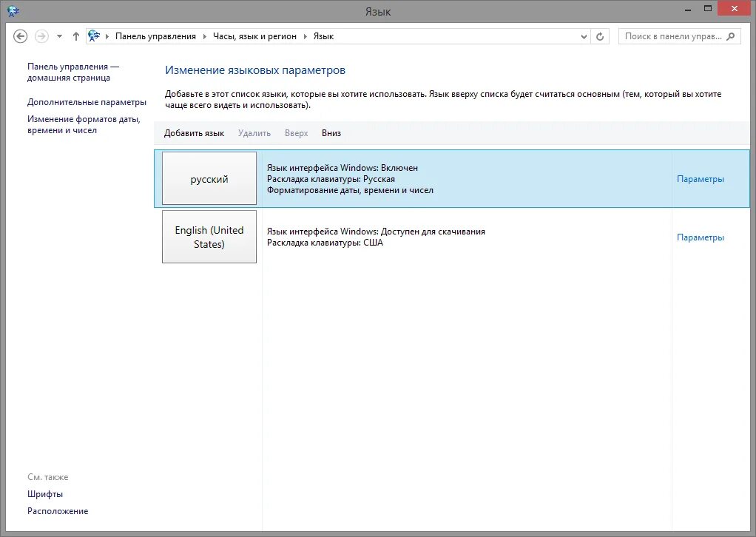Image resolution: width=756 pixels, height=537 pixels.
Task: Click inside the search field
Action: point(673,36)
